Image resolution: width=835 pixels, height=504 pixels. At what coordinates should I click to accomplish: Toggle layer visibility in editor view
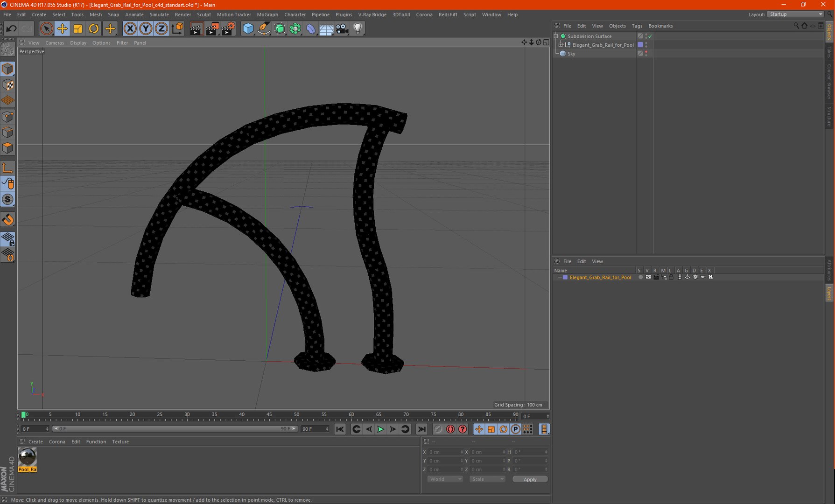[648, 277]
